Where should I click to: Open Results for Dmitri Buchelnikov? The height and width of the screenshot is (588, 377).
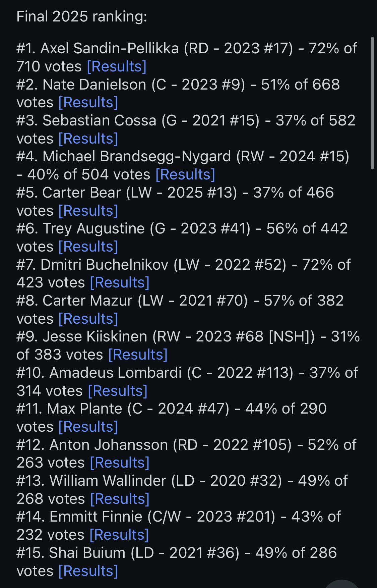point(119,282)
